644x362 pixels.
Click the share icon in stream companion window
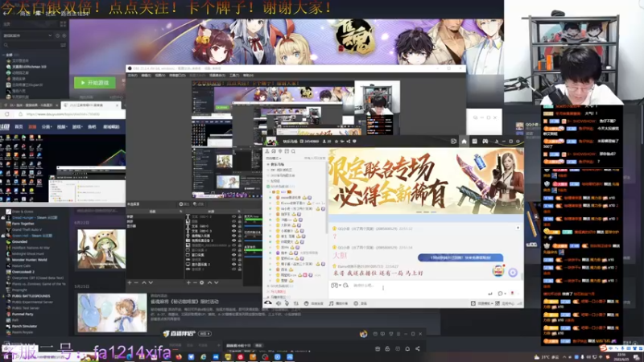(418, 349)
